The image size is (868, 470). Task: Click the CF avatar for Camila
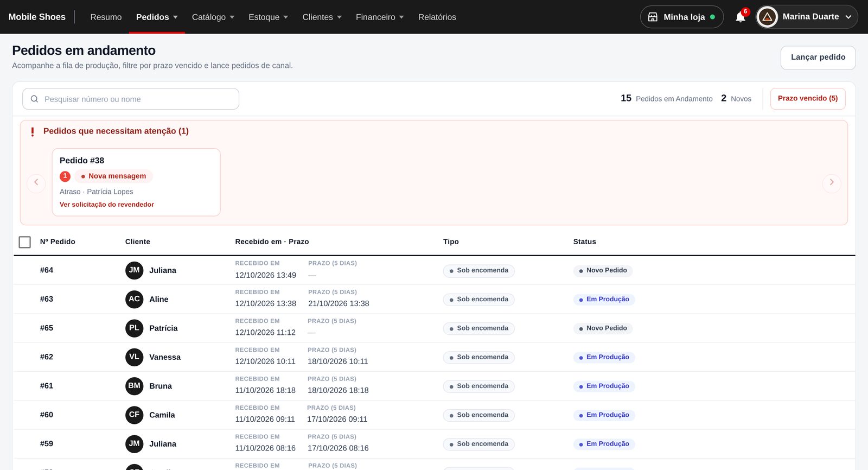(x=135, y=415)
